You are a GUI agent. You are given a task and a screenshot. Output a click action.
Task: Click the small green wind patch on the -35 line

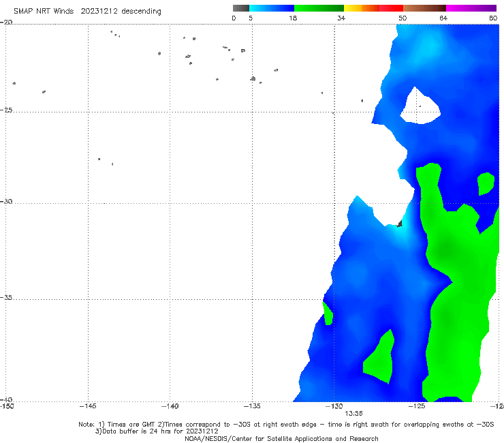(x=328, y=314)
